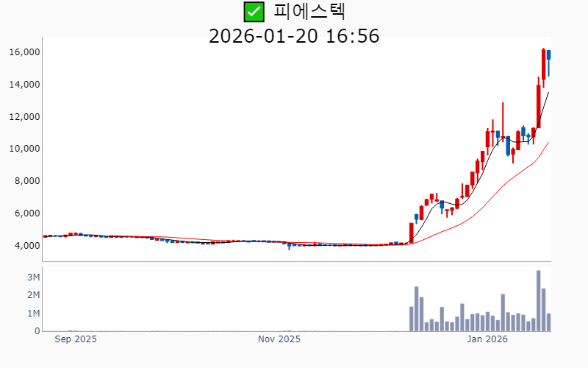Click the 피에스텍 chart title text
This screenshot has height=368, width=588.
(x=309, y=12)
